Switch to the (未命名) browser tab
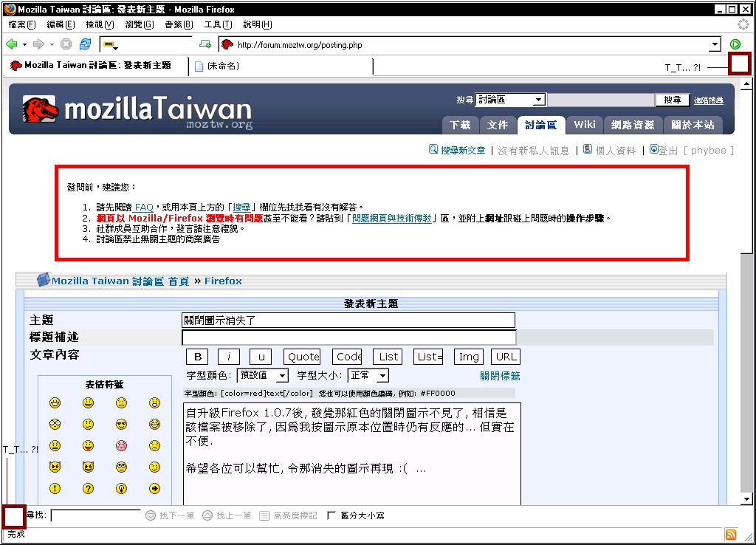This screenshot has width=756, height=545. [281, 66]
